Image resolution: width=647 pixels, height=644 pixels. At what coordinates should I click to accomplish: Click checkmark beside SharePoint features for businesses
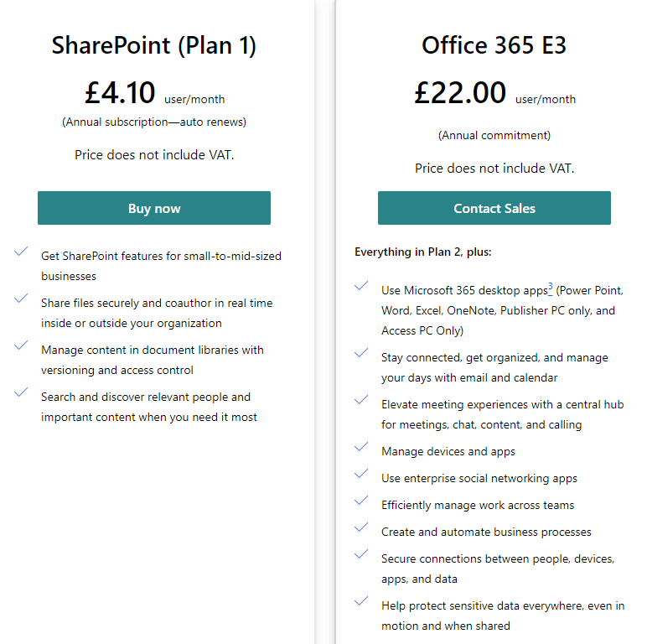[22, 252]
